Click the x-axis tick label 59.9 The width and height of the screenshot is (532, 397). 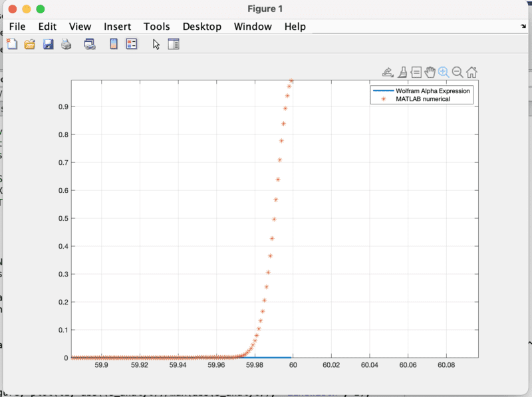102,365
